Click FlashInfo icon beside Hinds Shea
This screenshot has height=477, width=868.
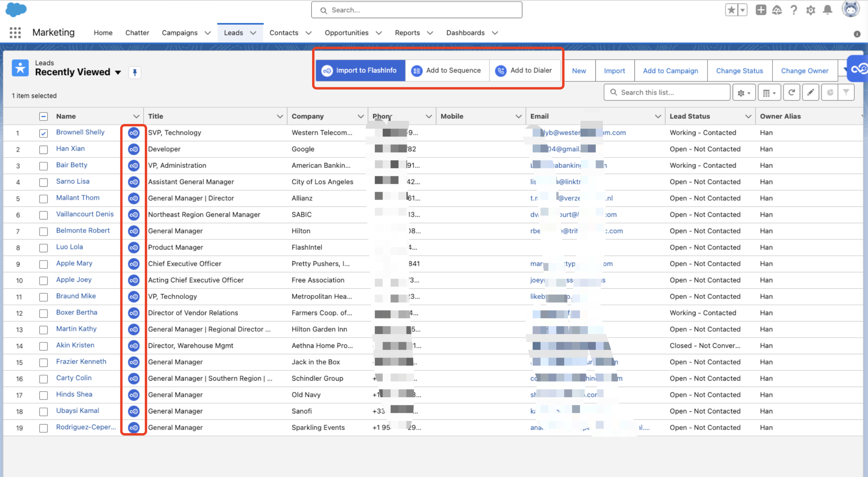pyautogui.click(x=134, y=395)
